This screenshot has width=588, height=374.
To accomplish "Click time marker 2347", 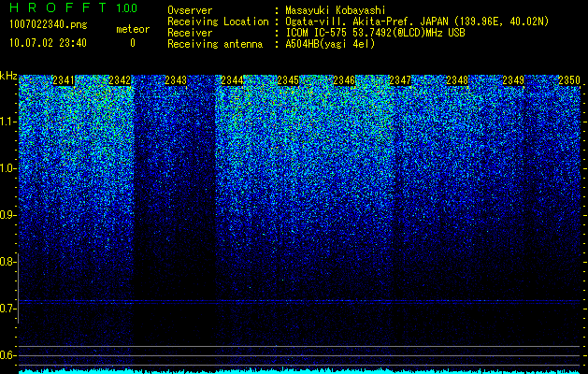I will [x=400, y=80].
